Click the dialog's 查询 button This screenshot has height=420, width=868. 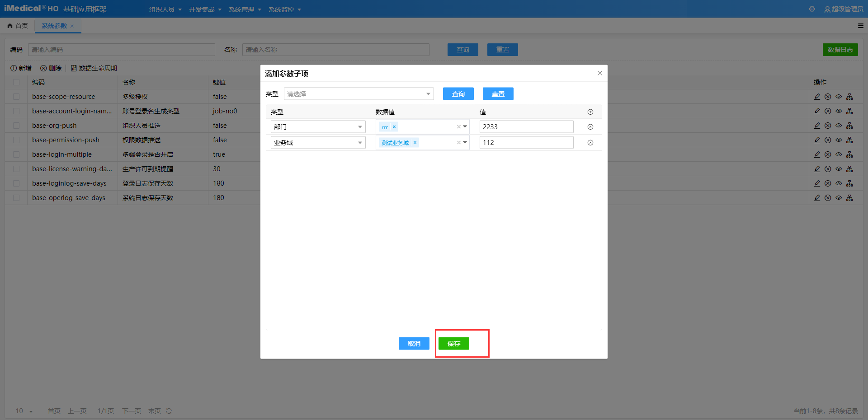[458, 94]
